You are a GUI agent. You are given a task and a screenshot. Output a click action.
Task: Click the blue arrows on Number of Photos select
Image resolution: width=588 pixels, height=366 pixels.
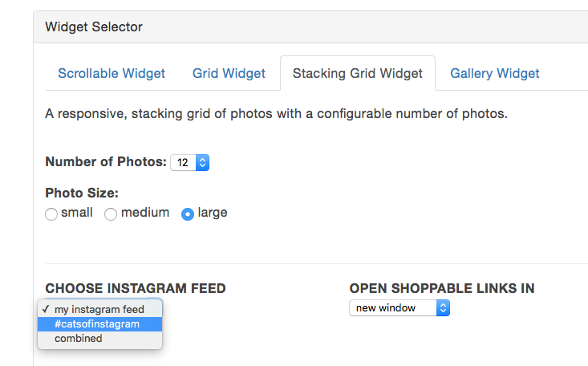click(x=202, y=162)
